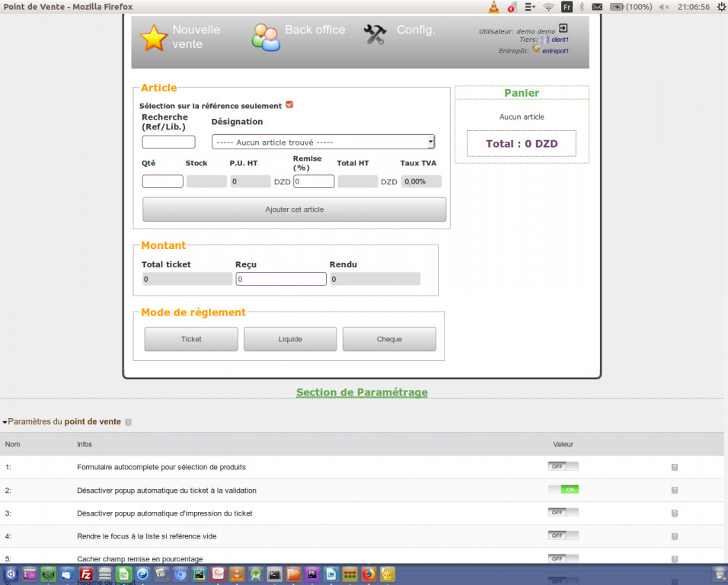Click the building icon next to client1
Image resolution: width=728 pixels, height=585 pixels.
coord(545,40)
